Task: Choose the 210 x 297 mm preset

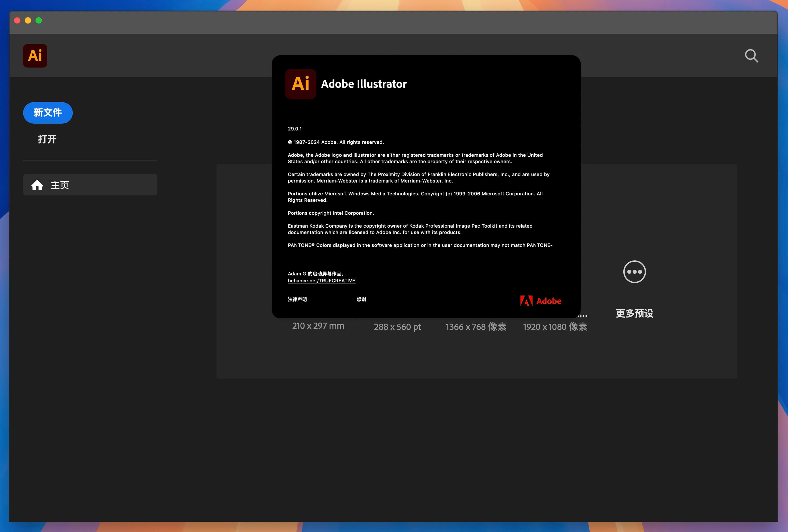Action: (x=318, y=326)
